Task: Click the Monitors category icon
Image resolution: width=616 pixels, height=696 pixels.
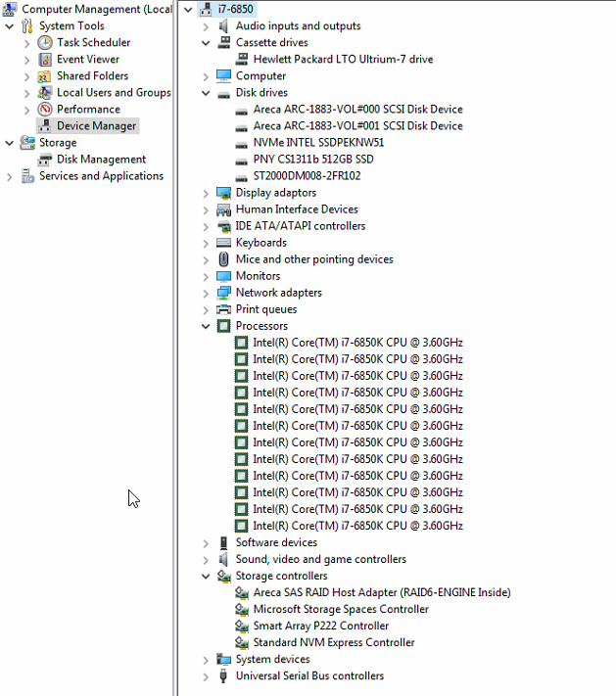Action: (x=224, y=276)
